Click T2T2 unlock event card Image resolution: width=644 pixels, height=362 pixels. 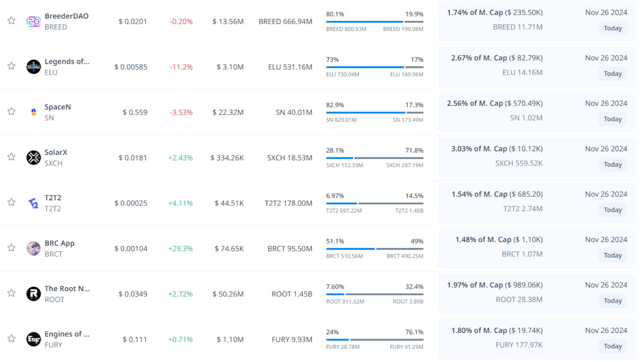pos(537,203)
